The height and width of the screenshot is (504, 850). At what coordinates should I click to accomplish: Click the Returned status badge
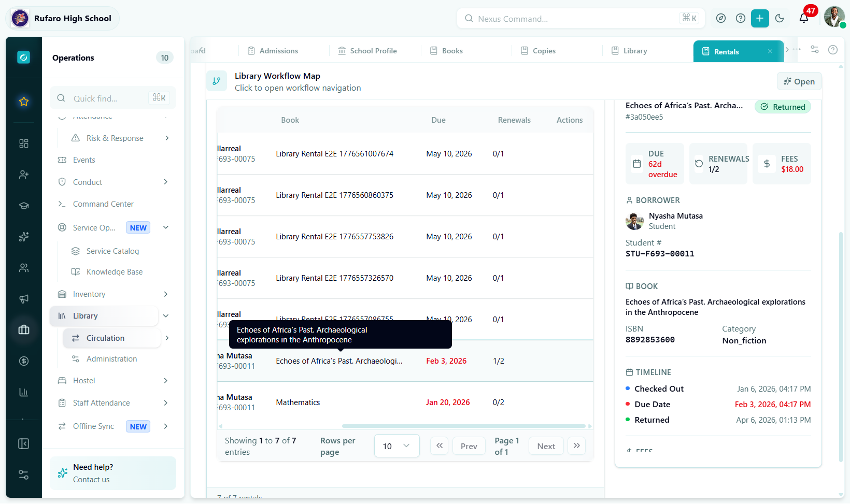click(783, 107)
